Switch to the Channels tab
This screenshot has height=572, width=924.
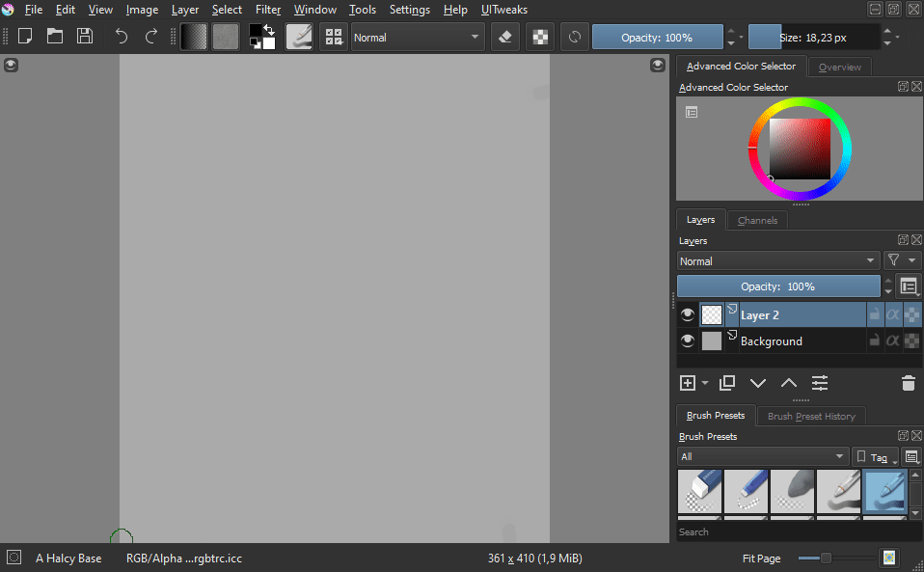click(x=757, y=220)
